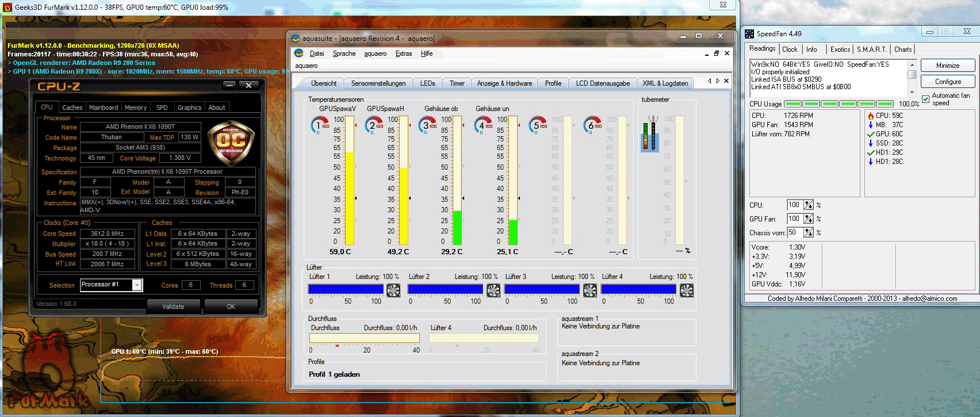
Task: Open the Exotics tab in SpeedFan
Action: tap(840, 49)
